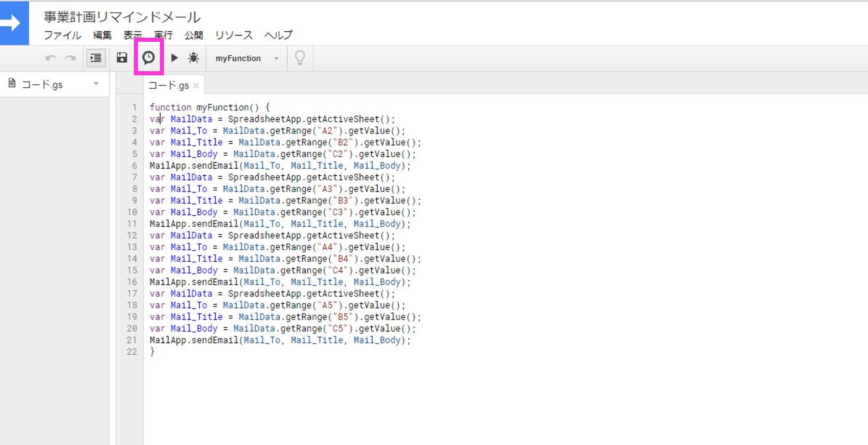The image size is (868, 445).
Task: Rename project title 事業計画リマインドメール
Action: coord(122,17)
